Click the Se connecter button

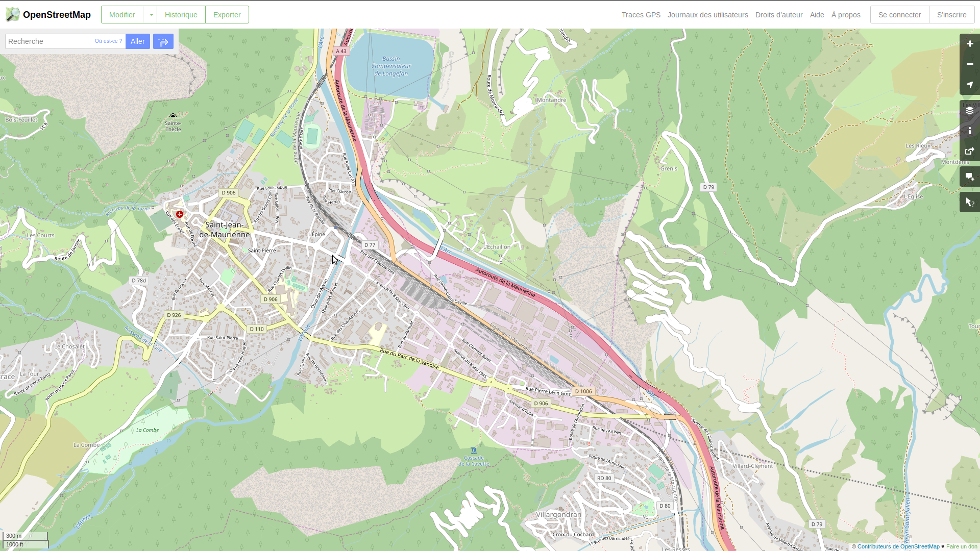(x=899, y=15)
